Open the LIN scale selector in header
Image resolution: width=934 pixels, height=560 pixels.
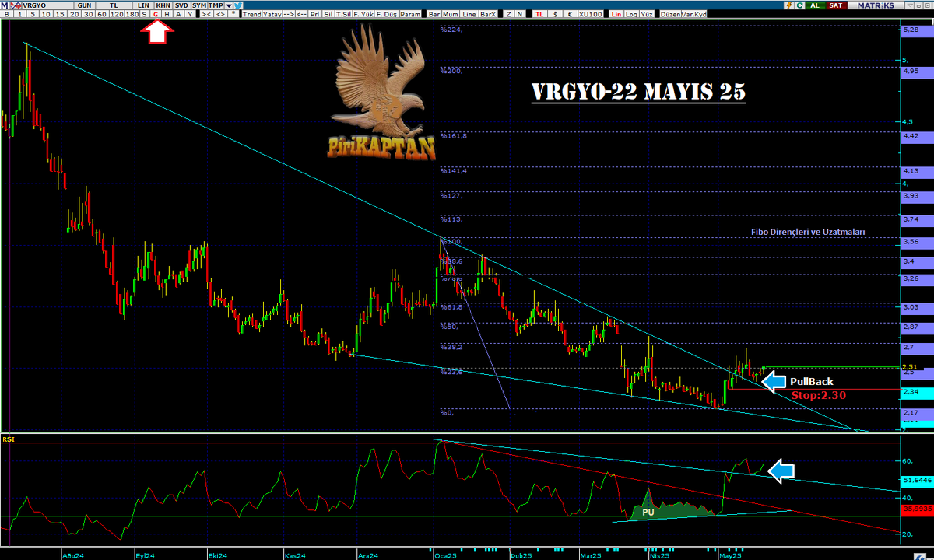[x=143, y=5]
